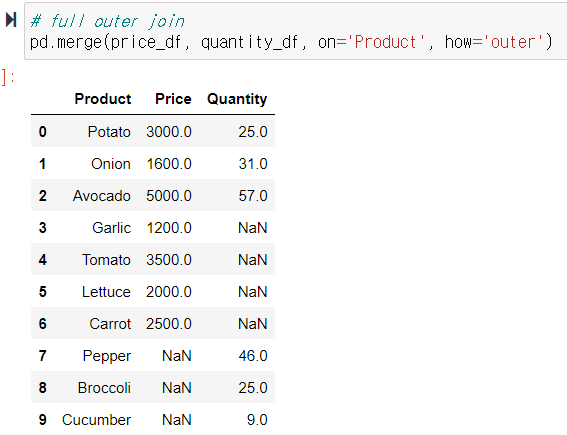Click the quantity value in the Broccoli row
The height and width of the screenshot is (435, 567).
tap(253, 388)
